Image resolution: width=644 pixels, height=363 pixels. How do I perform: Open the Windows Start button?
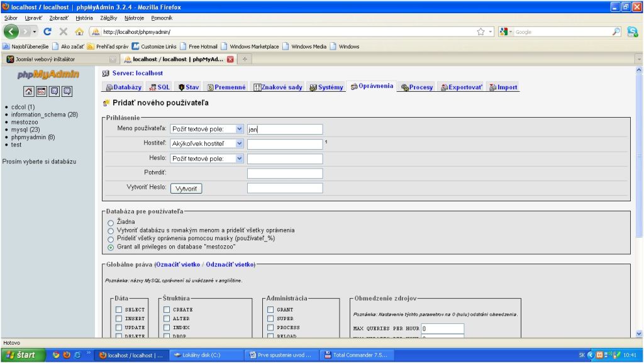[x=23, y=355]
